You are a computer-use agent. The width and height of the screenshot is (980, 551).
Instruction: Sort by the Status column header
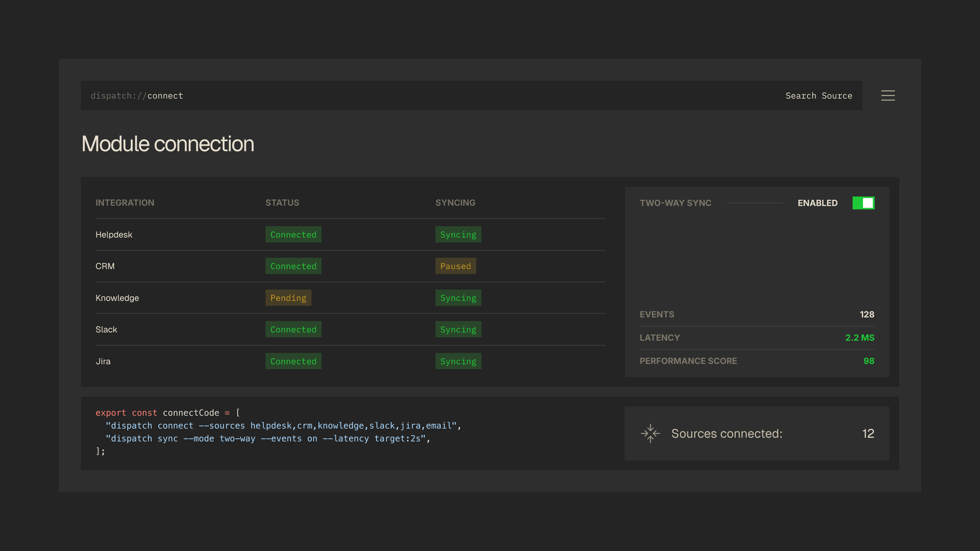coord(282,203)
